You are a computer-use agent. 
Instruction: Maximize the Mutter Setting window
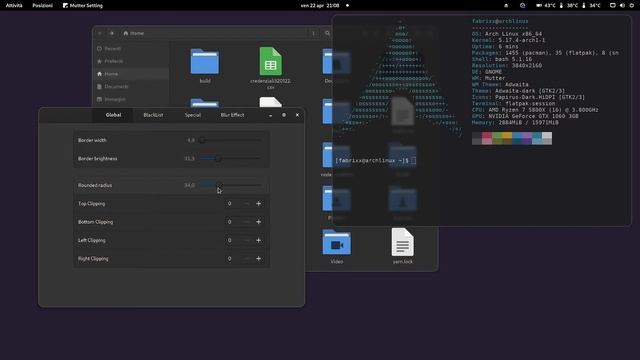(284, 115)
